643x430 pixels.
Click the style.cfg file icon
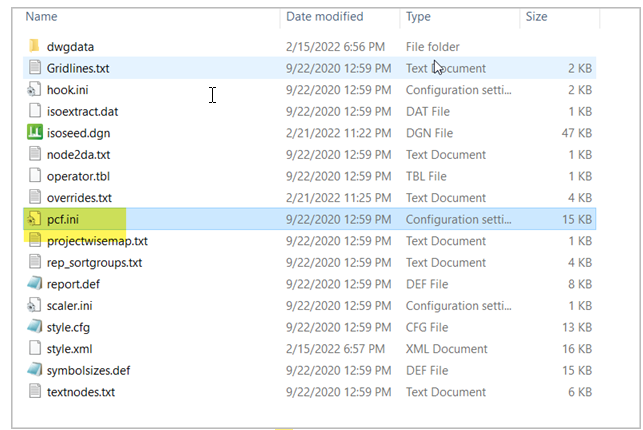(x=33, y=327)
